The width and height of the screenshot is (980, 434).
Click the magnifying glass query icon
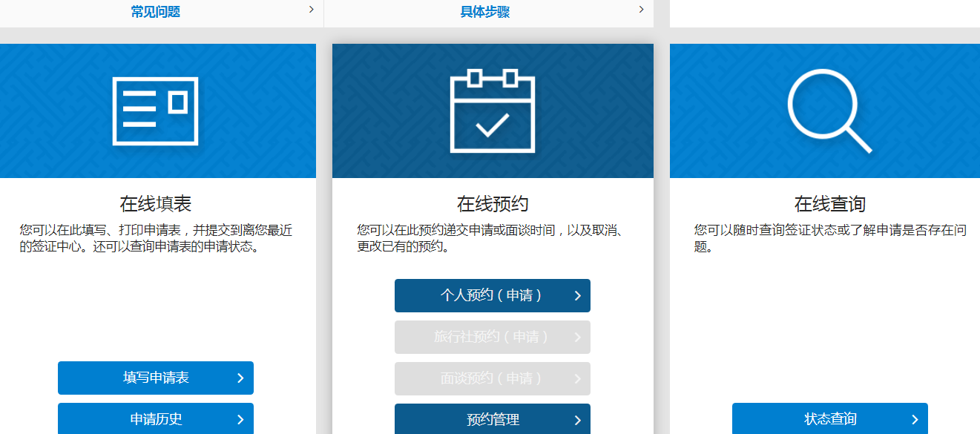click(x=828, y=111)
